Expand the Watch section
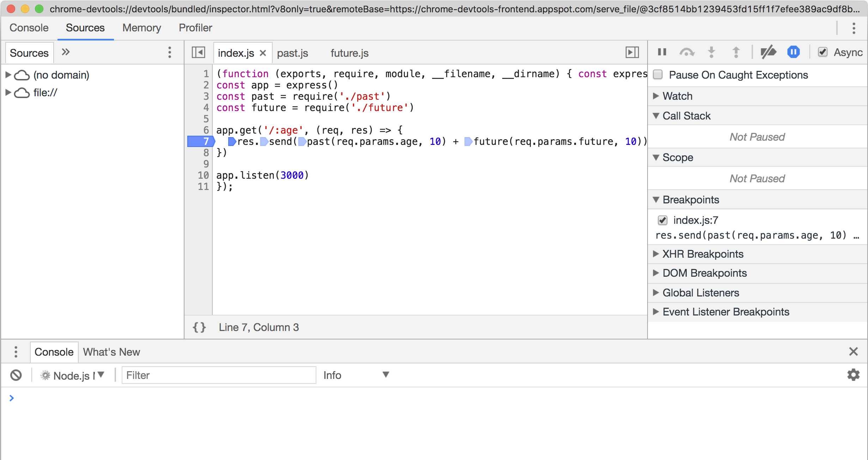The width and height of the screenshot is (868, 460). [x=656, y=96]
